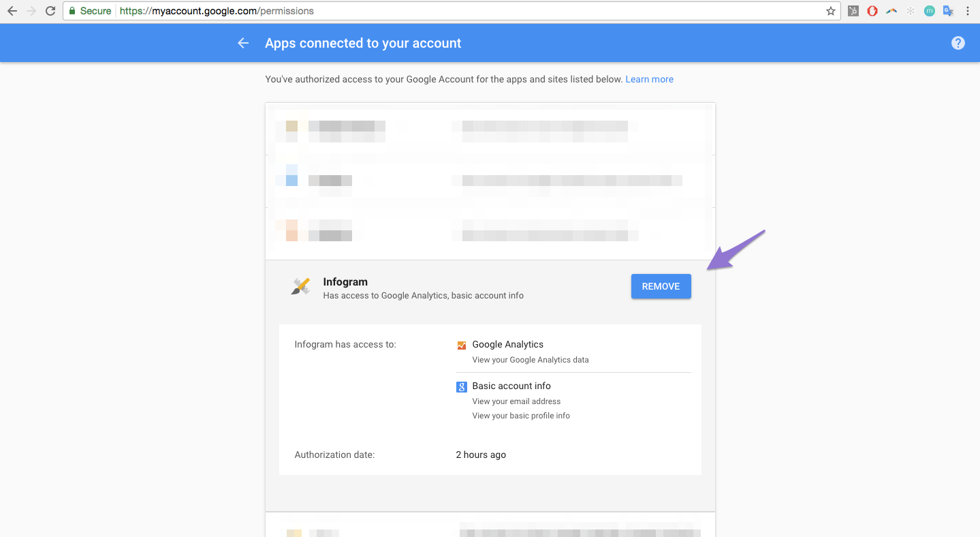This screenshot has height=537, width=980.
Task: Open the Chrome three-dot menu
Action: point(968,11)
